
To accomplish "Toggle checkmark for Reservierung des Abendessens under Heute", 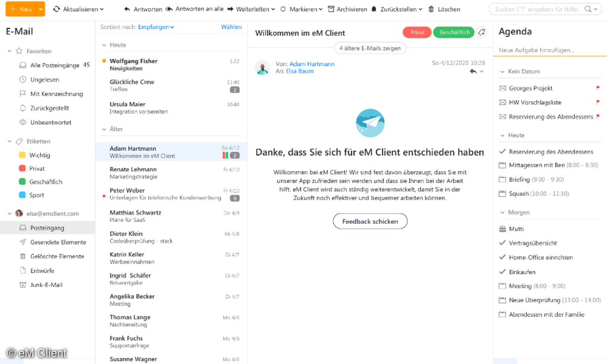I will click(502, 152).
